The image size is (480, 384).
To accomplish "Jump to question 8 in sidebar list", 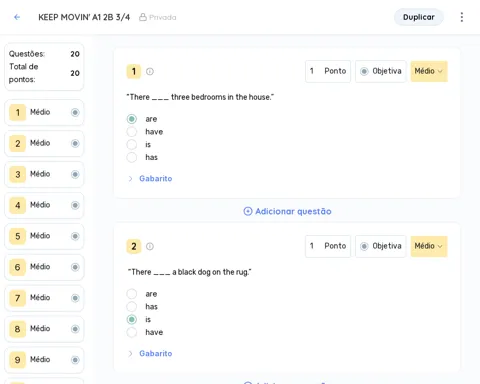I will pyautogui.click(x=44, y=329).
